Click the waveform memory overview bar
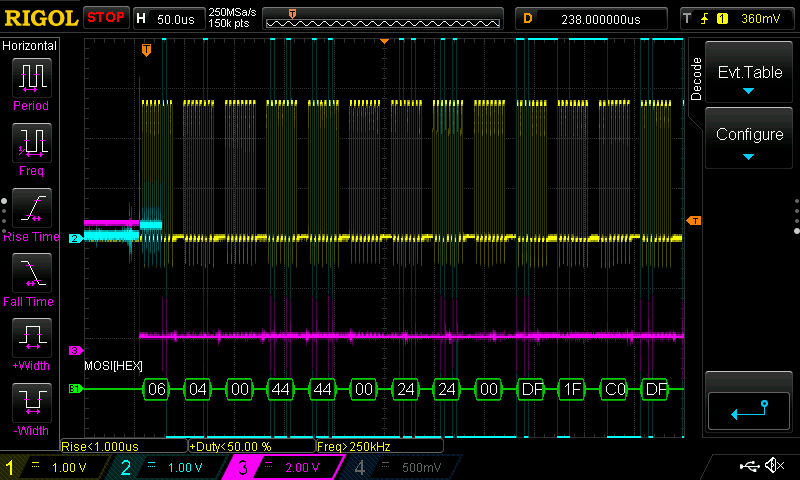The width and height of the screenshot is (800, 480). click(383, 19)
